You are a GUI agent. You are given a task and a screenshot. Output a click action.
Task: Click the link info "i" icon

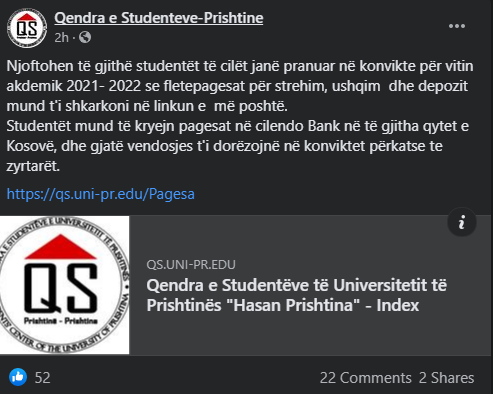pyautogui.click(x=462, y=222)
